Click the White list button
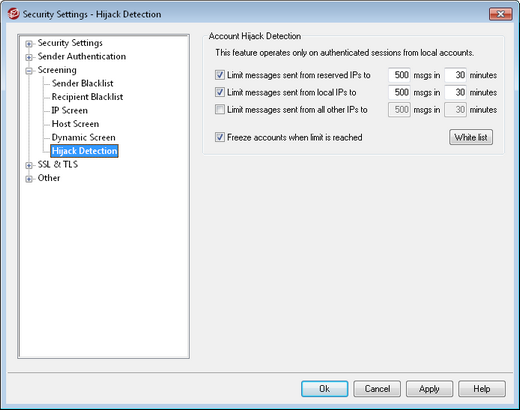The width and height of the screenshot is (520, 410). coord(471,137)
